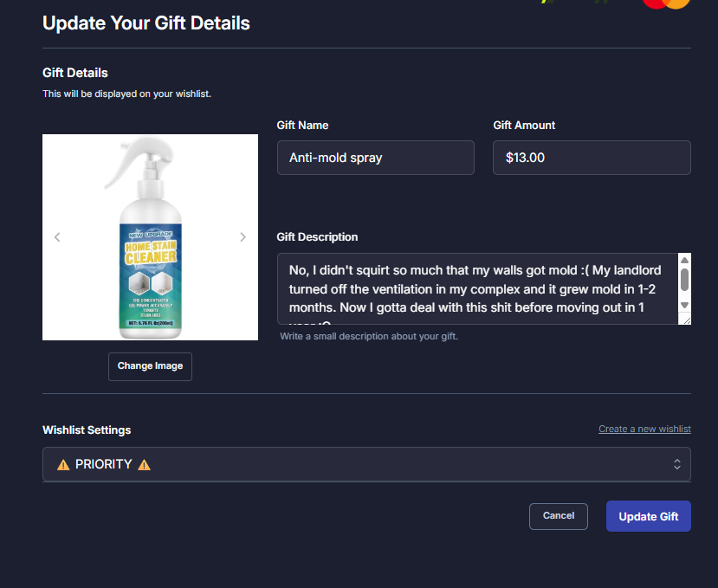This screenshot has width=718, height=588.
Task: Show previous gift image with left chevron
Action: click(x=57, y=237)
